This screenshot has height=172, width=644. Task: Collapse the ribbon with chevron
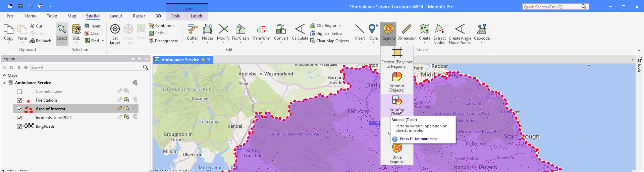pos(638,50)
